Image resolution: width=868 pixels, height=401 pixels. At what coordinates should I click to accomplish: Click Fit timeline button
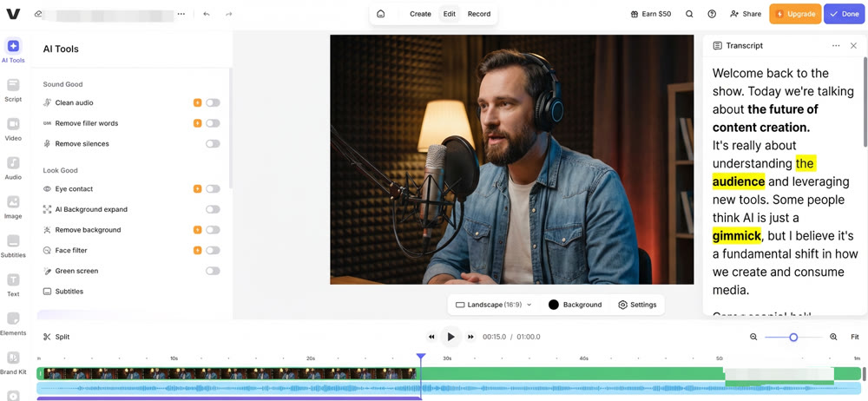coord(855,337)
